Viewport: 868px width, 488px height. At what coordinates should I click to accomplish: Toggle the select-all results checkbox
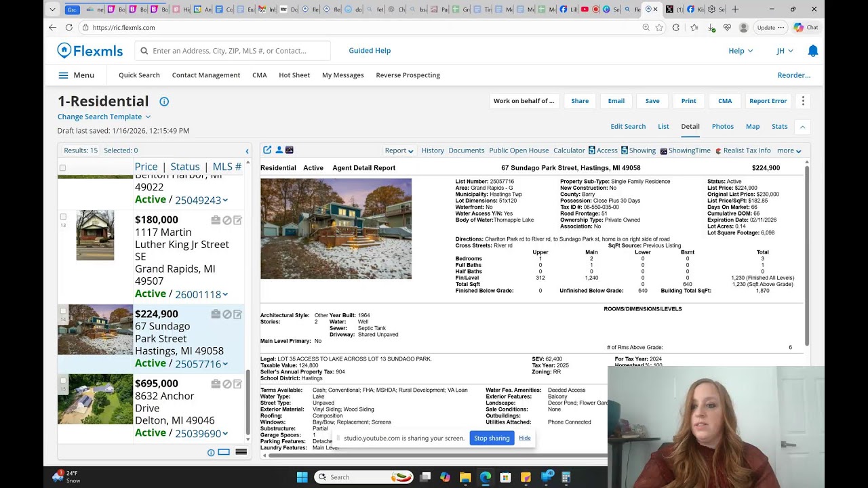click(62, 167)
